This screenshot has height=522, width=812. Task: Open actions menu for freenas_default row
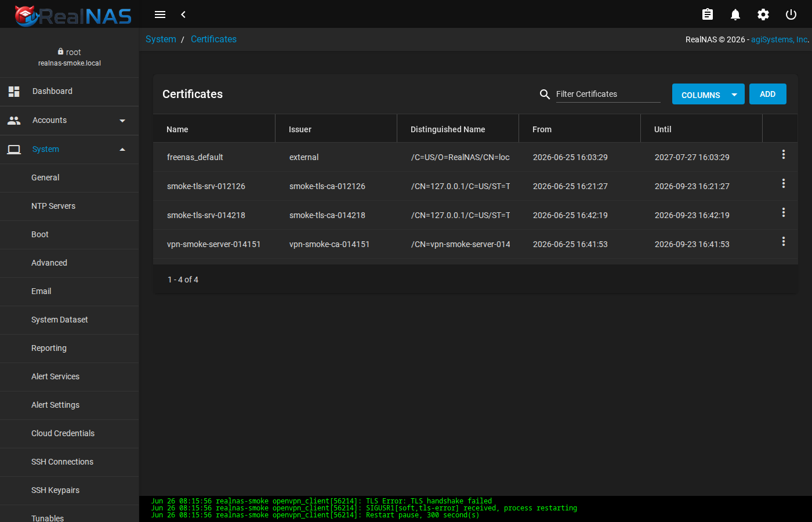784,154
